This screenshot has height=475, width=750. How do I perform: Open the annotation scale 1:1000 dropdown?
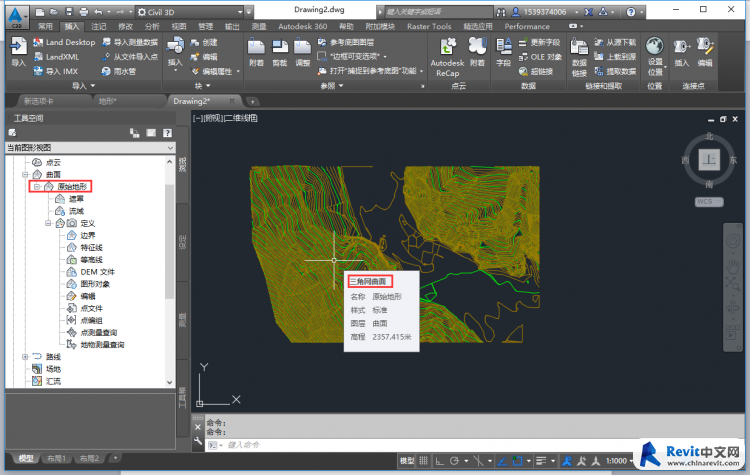619,461
